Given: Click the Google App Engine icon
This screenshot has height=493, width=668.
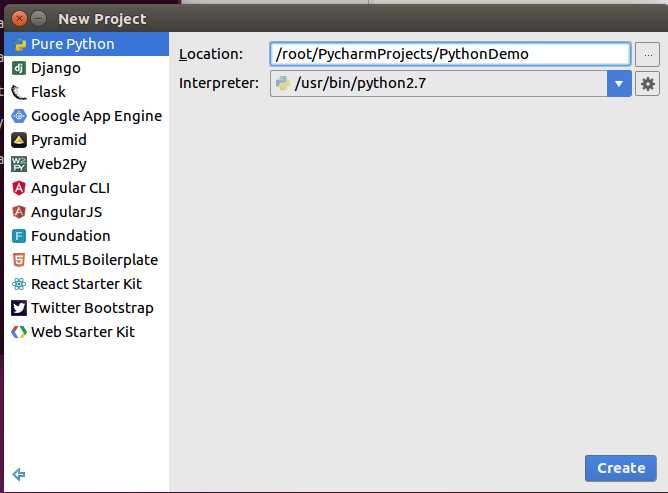Looking at the screenshot, I should (x=18, y=116).
